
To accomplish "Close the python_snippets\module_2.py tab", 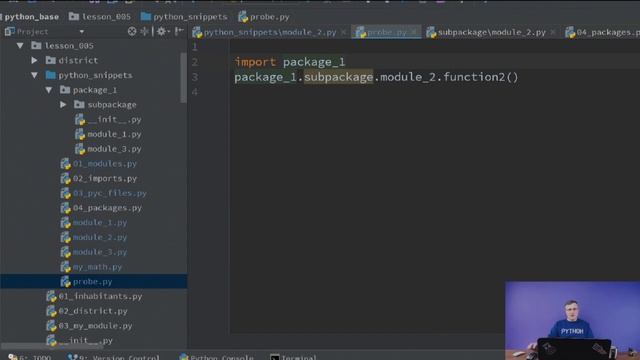I will [x=344, y=32].
